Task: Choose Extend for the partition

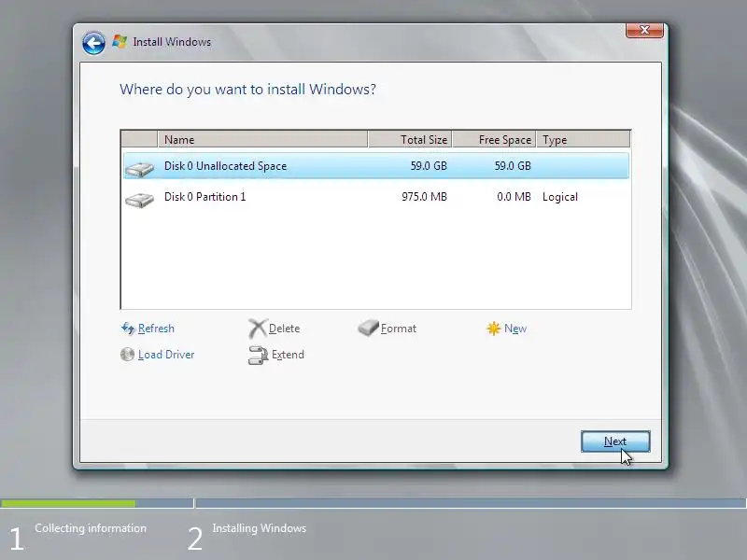Action: pyautogui.click(x=288, y=355)
